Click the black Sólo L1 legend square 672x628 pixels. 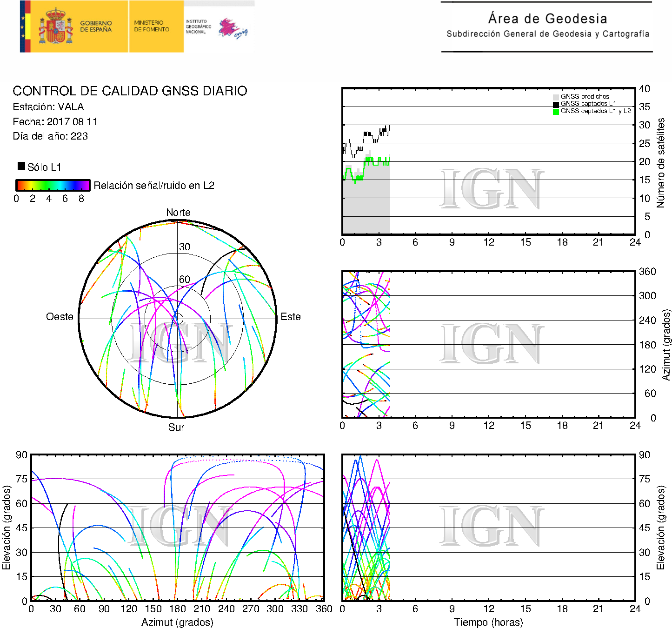coord(21,166)
